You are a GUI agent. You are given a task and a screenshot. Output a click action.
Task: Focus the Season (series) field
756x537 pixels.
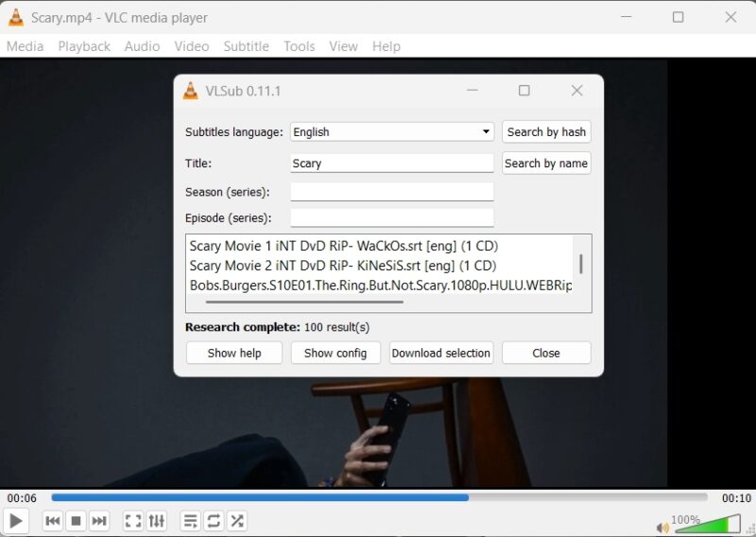click(x=392, y=192)
